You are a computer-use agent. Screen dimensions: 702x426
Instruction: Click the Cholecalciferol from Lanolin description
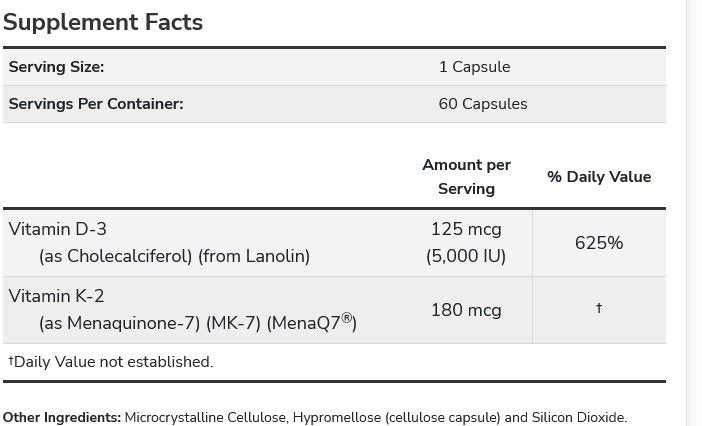tap(174, 256)
